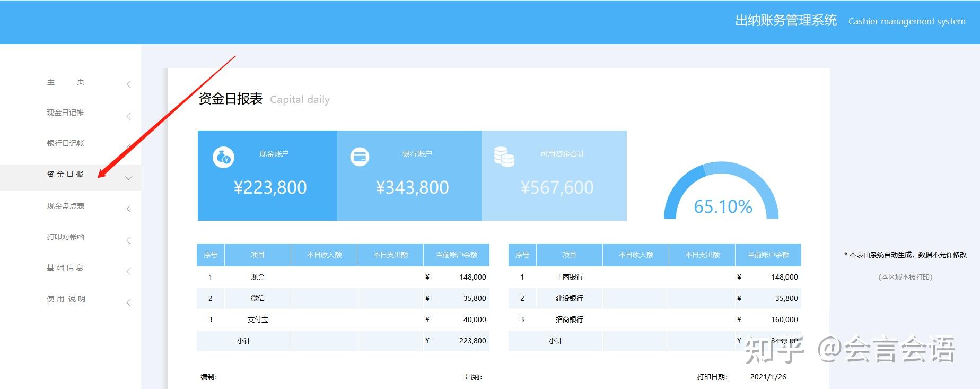Viewport: 980px width, 389px height.
Task: Select the 工商银行 row in the bank table
Action: pyautogui.click(x=655, y=277)
